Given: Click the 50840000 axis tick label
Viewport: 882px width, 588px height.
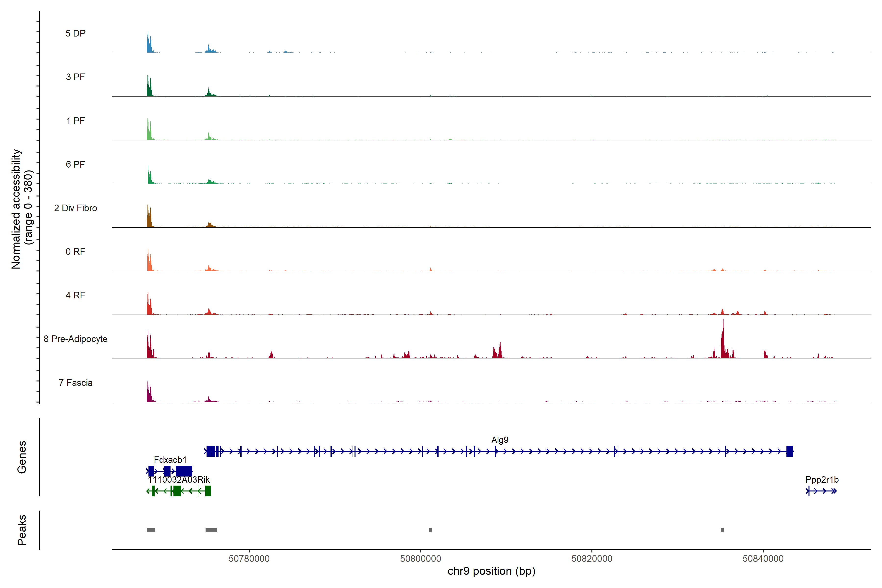Looking at the screenshot, I should [763, 559].
